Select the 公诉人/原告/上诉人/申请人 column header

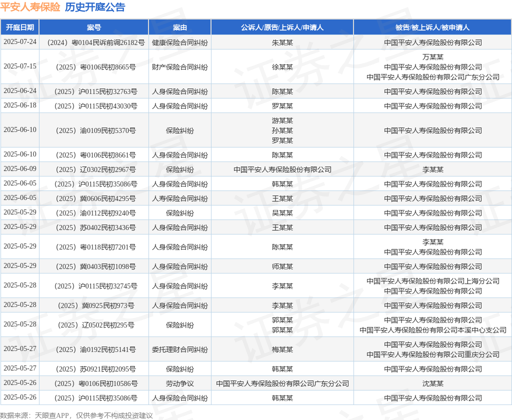coord(282,27)
